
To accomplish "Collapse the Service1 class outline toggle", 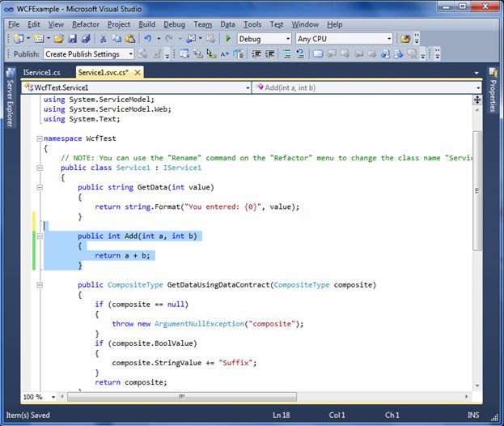I will coord(40,168).
